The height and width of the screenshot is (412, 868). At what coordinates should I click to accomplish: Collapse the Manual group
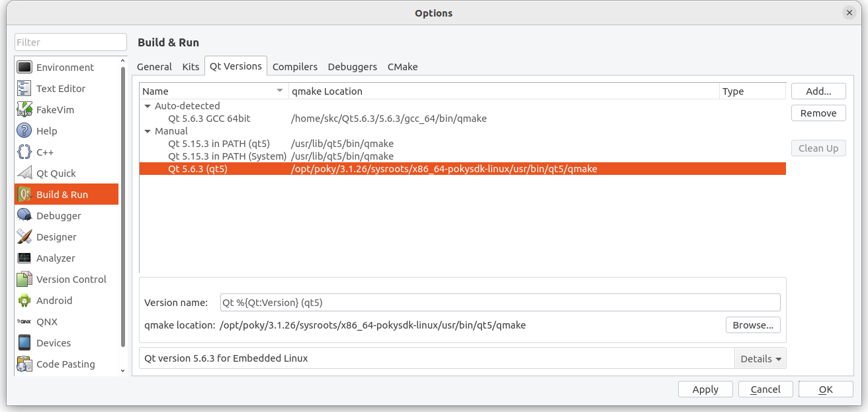point(148,130)
